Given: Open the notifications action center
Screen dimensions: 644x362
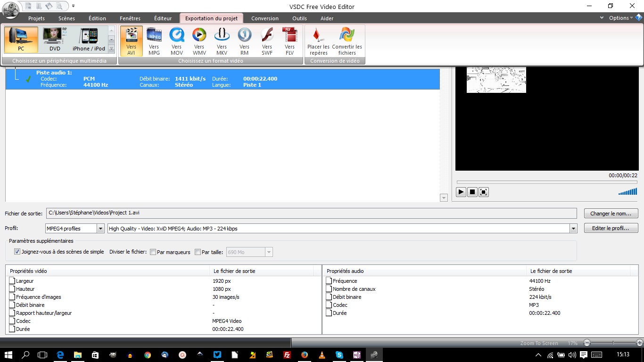Looking at the screenshot, I should [x=584, y=354].
